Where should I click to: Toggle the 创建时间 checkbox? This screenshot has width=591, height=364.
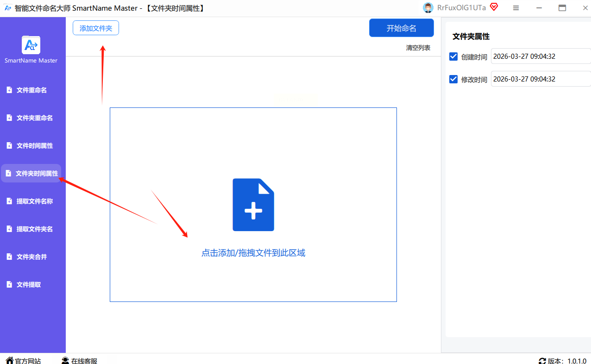(x=453, y=56)
